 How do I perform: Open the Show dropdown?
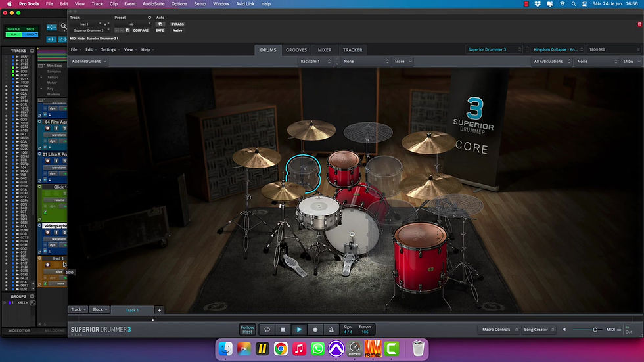pyautogui.click(x=632, y=62)
